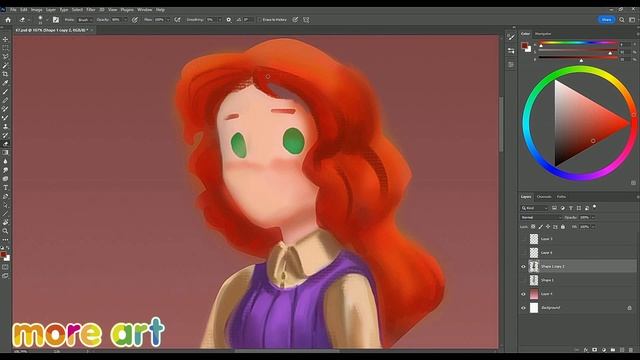Viewport: 640px width, 360px height.
Task: Switch to the Paths tab
Action: point(561,197)
